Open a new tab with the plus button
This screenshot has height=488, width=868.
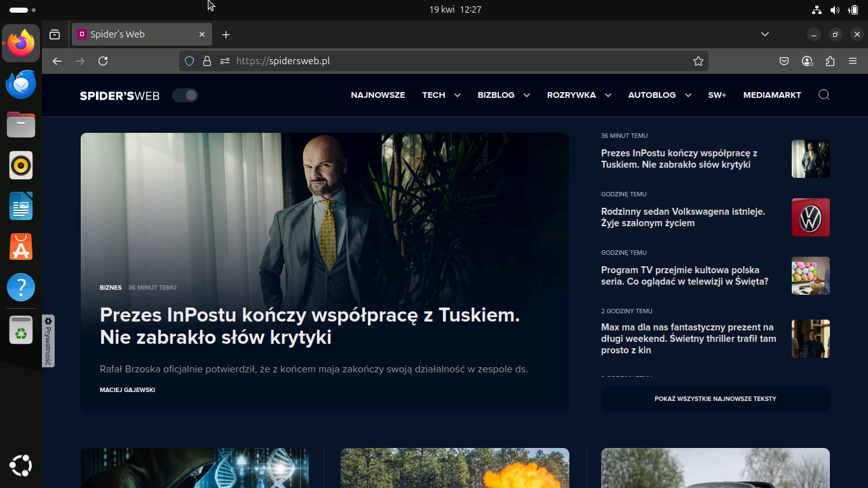[226, 34]
